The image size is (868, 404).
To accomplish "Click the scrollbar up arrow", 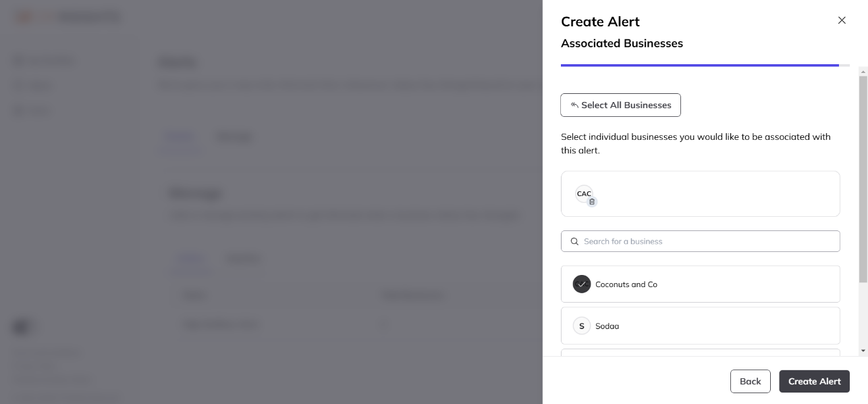I will click(863, 70).
